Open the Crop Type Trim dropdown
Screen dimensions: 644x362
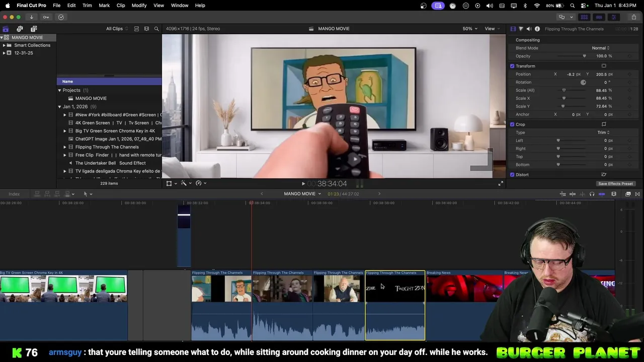(603, 133)
